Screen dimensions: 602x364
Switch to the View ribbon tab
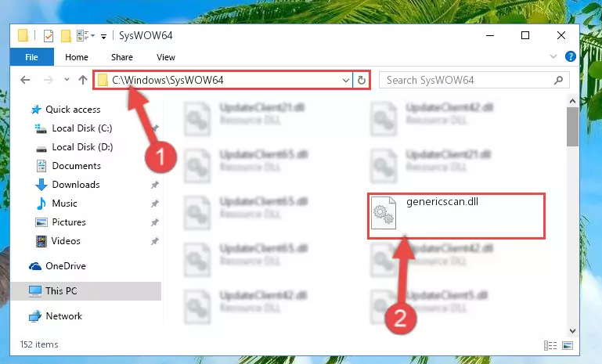[x=166, y=57]
